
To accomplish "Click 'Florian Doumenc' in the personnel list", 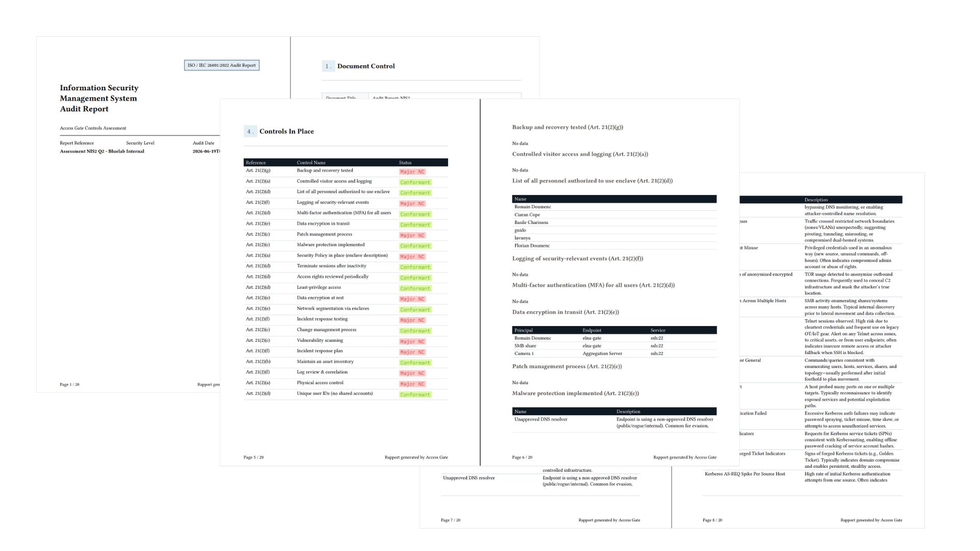I will pyautogui.click(x=532, y=246).
